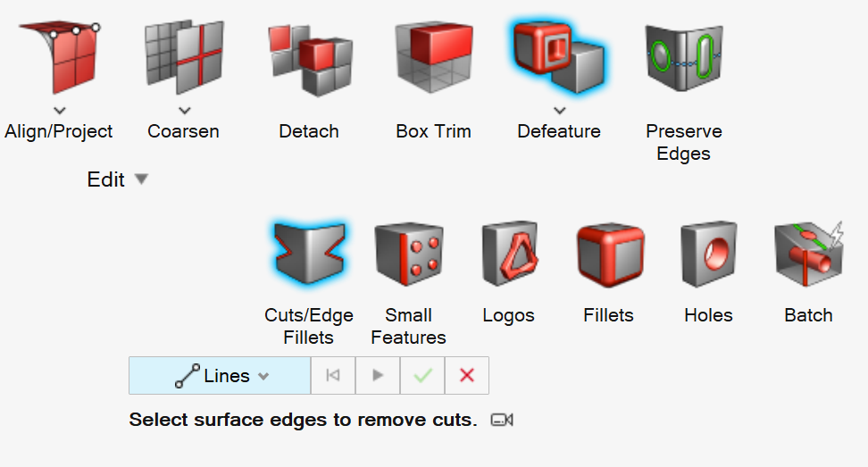Choose the Holes removal tool
Screen dimensions: 868x467
pos(708,254)
